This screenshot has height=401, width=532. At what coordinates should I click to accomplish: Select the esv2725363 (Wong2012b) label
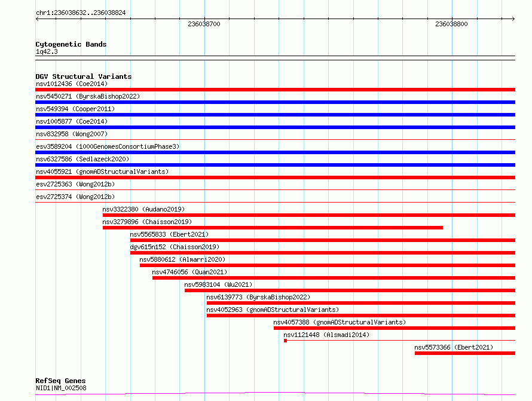[x=75, y=184]
